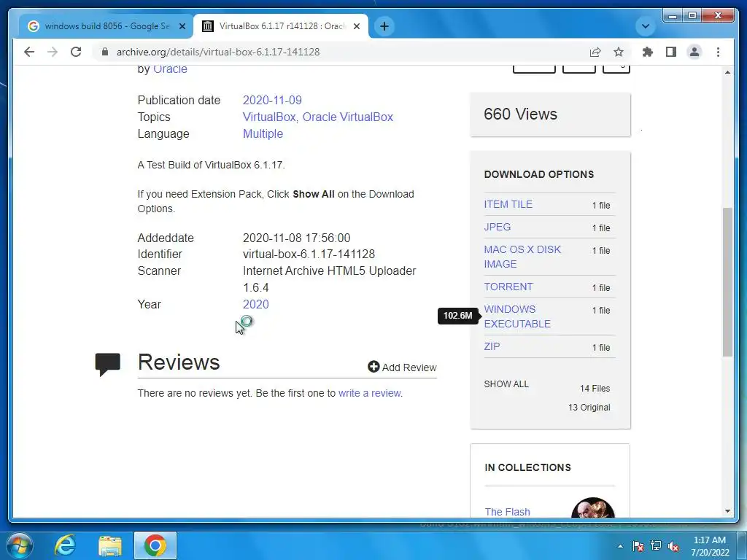Click the 660 Views box
The height and width of the screenshot is (560, 747).
550,114
